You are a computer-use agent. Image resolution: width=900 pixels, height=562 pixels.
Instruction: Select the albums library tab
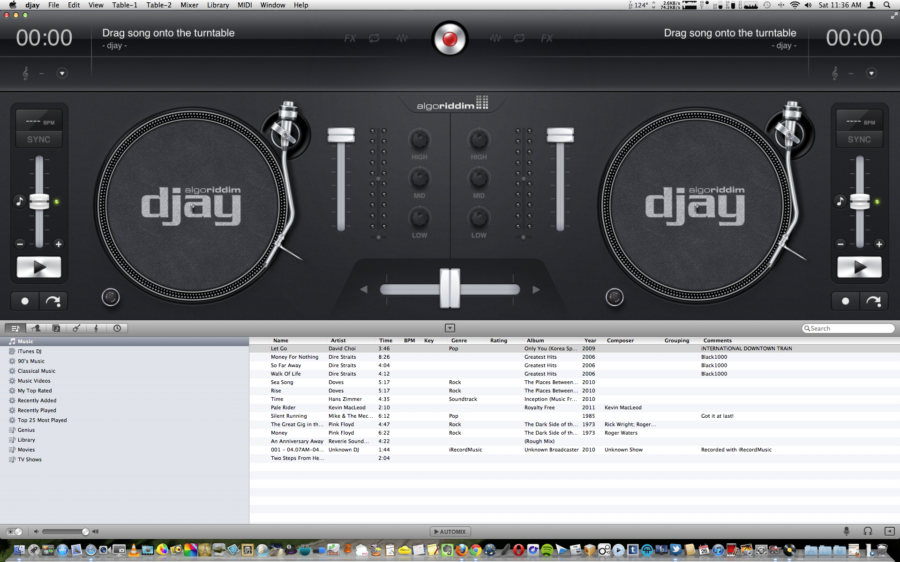point(56,328)
